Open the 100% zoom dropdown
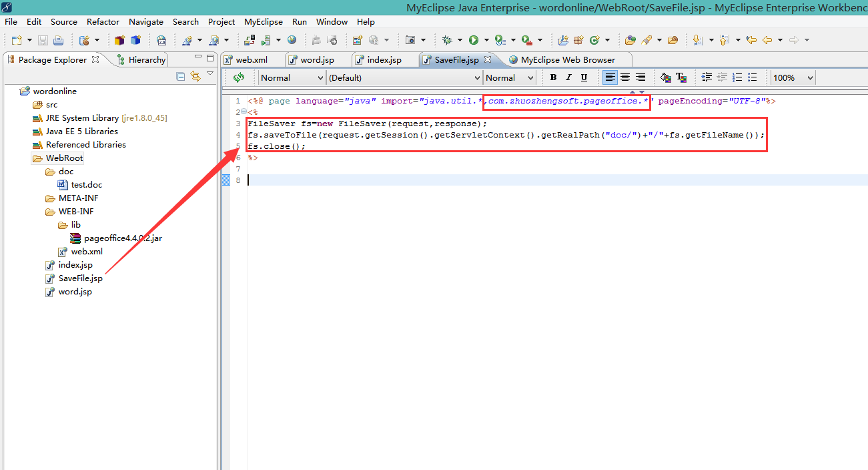Screen dimensions: 868x470 pyautogui.click(x=793, y=77)
